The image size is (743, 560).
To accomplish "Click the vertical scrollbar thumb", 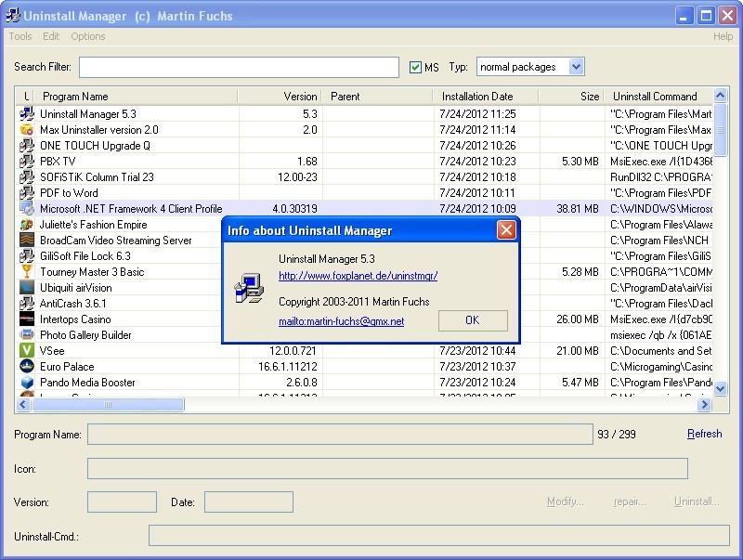I will 721,130.
